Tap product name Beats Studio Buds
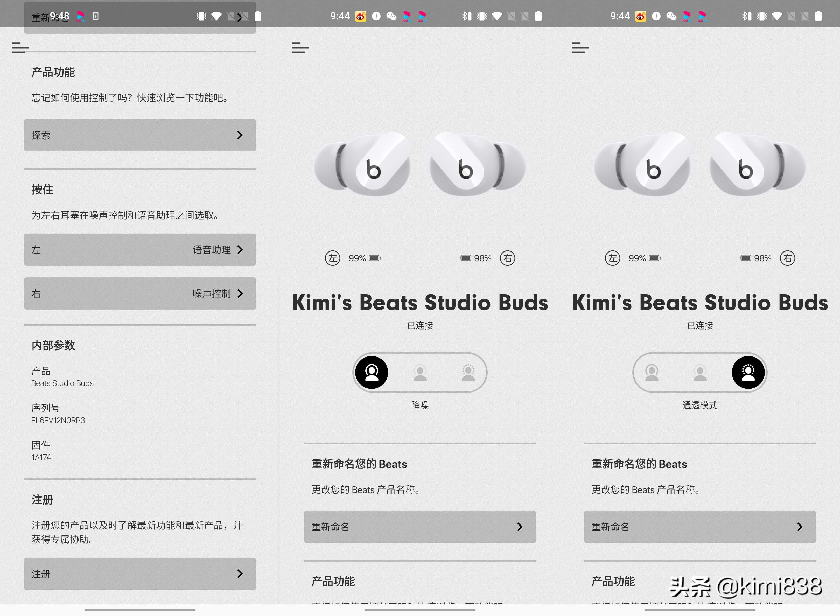Image resolution: width=840 pixels, height=616 pixels. coord(62,383)
